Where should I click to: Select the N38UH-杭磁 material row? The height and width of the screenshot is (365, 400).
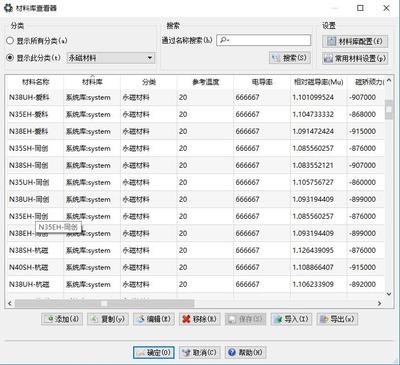coord(196,284)
